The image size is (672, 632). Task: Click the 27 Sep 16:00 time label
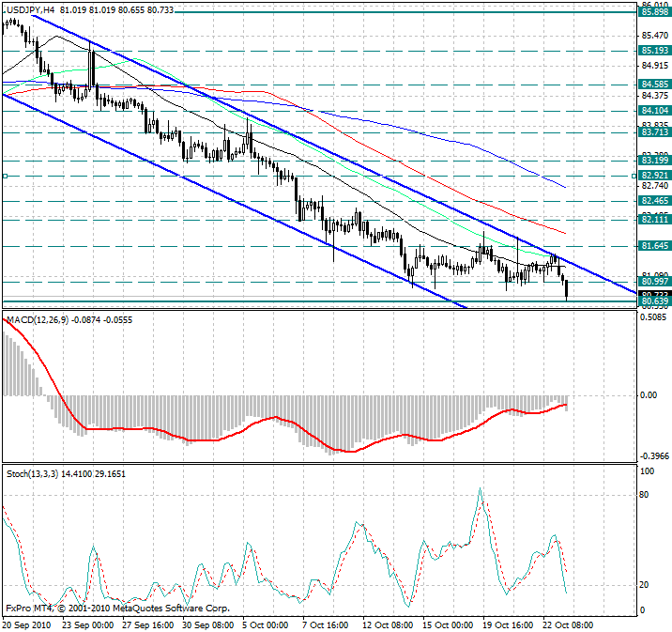[148, 625]
